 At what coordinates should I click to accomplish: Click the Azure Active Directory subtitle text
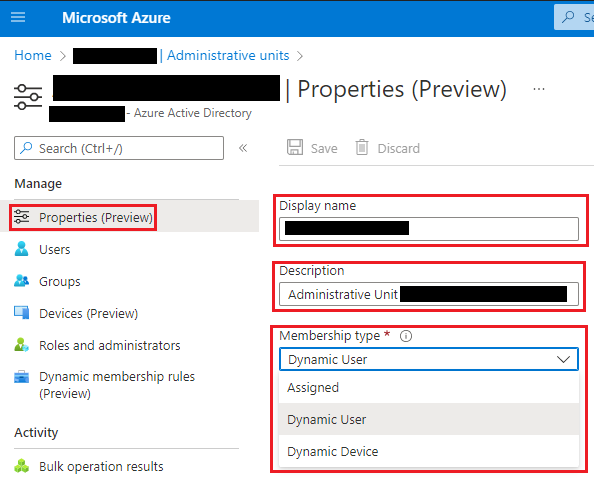click(192, 113)
